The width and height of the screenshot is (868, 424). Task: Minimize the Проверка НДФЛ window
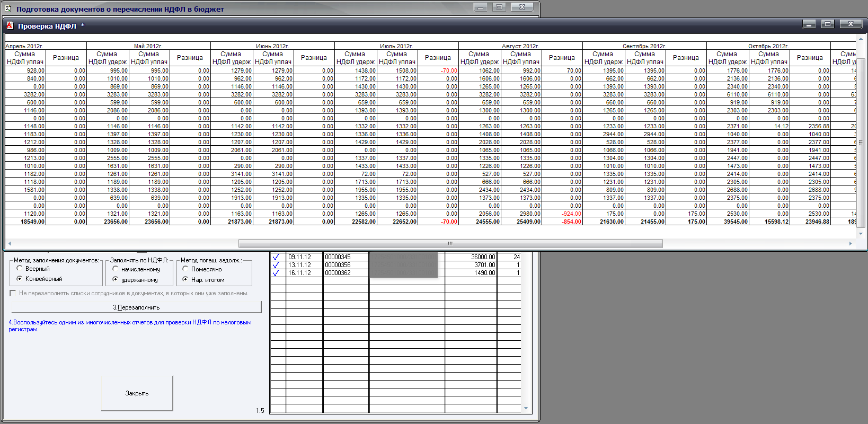point(809,24)
